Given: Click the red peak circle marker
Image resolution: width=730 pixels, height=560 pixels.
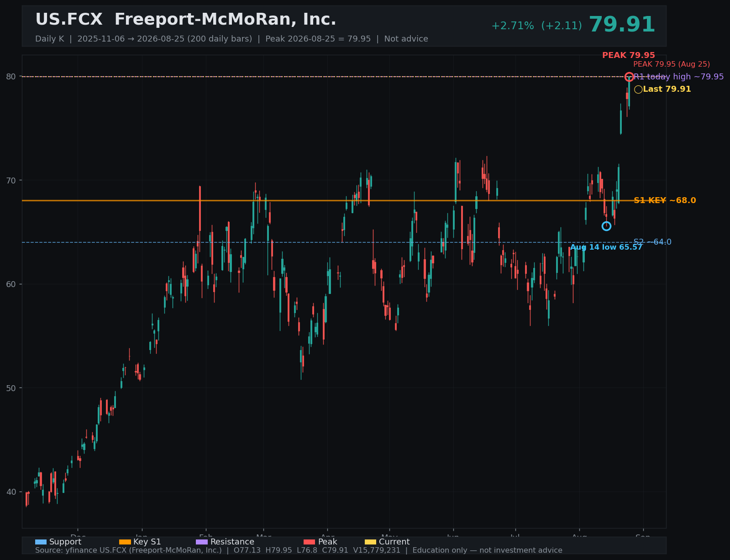Looking at the screenshot, I should 629,77.
